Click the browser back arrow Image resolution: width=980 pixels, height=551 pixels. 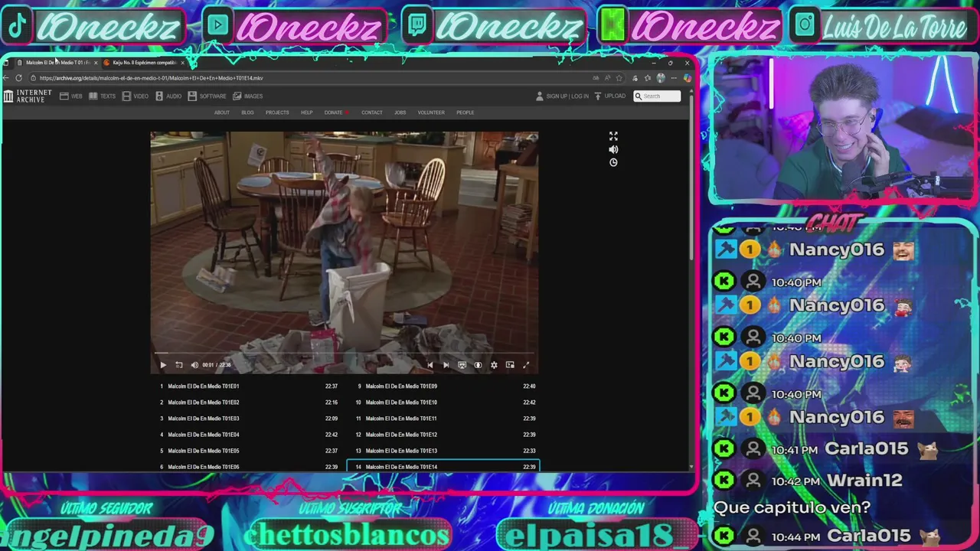pyautogui.click(x=7, y=78)
